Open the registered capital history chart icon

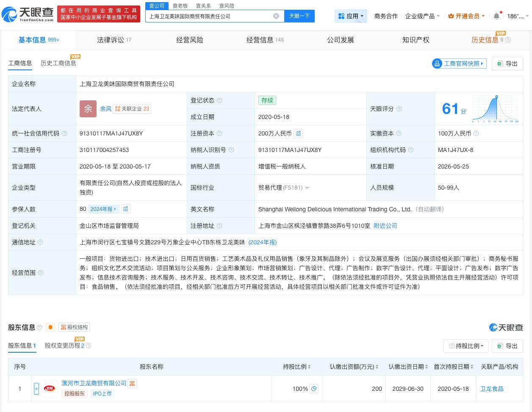(x=298, y=133)
